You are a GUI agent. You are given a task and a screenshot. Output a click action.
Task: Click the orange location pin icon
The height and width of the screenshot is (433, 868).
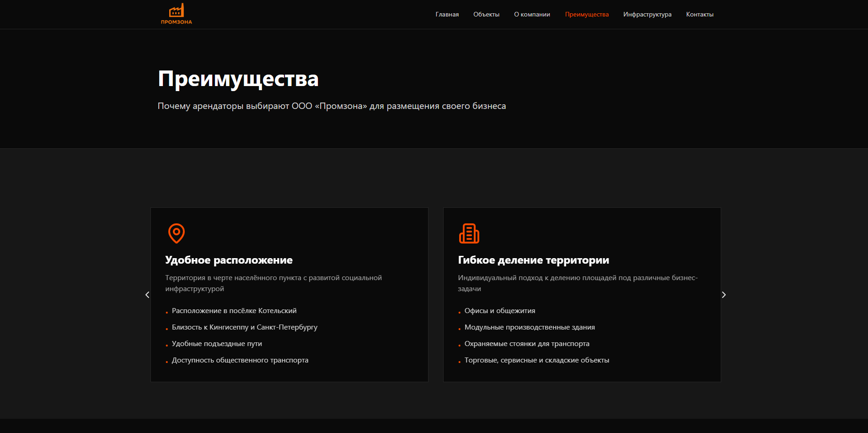pyautogui.click(x=176, y=233)
